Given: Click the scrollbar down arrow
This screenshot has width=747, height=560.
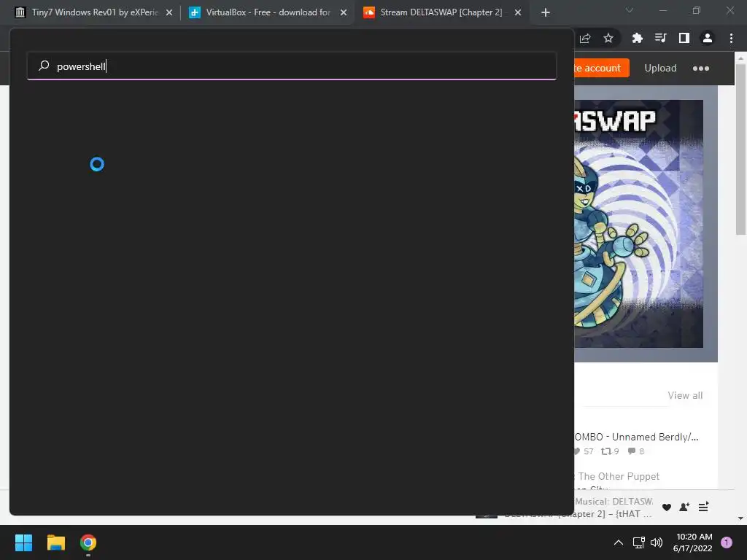Looking at the screenshot, I should [740, 518].
